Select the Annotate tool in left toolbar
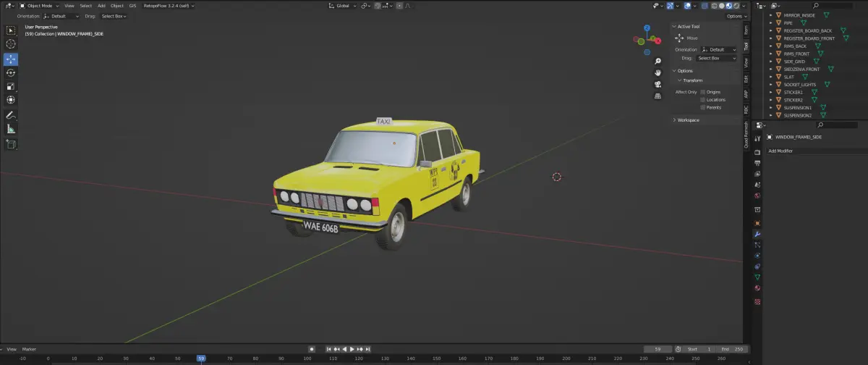The height and width of the screenshot is (365, 868). (11, 115)
